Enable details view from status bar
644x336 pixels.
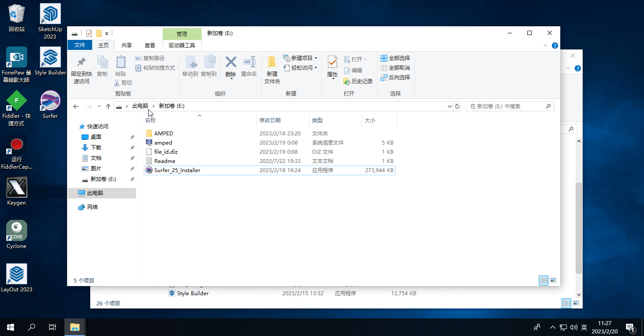[x=543, y=280]
